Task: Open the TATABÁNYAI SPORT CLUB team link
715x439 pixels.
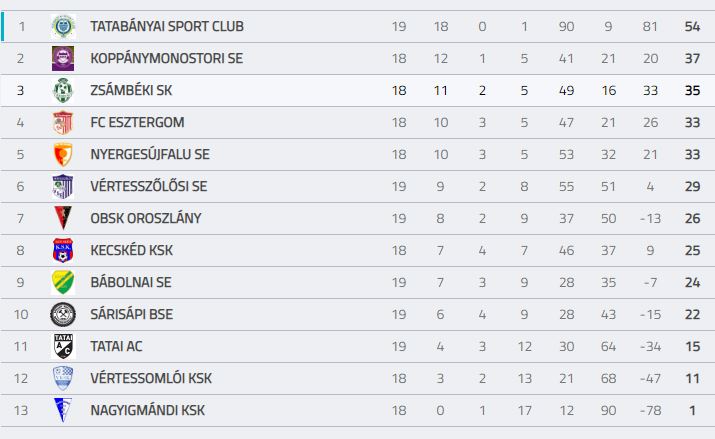Action: tap(167, 26)
